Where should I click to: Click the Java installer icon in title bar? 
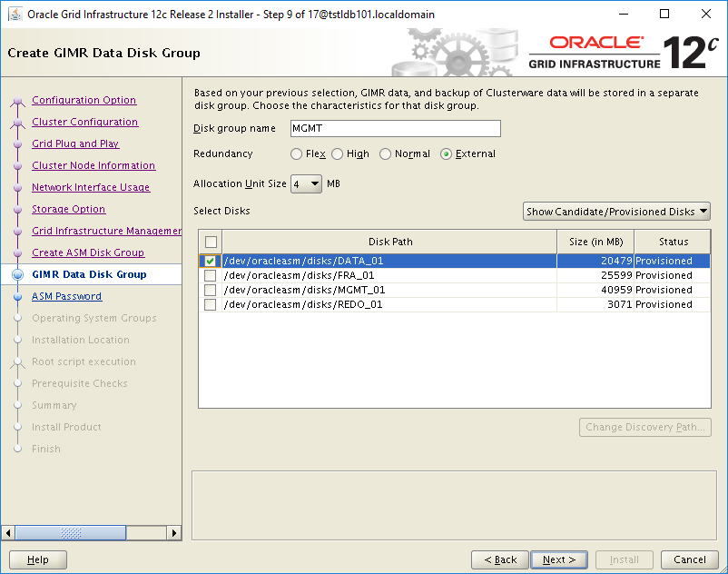[15, 14]
